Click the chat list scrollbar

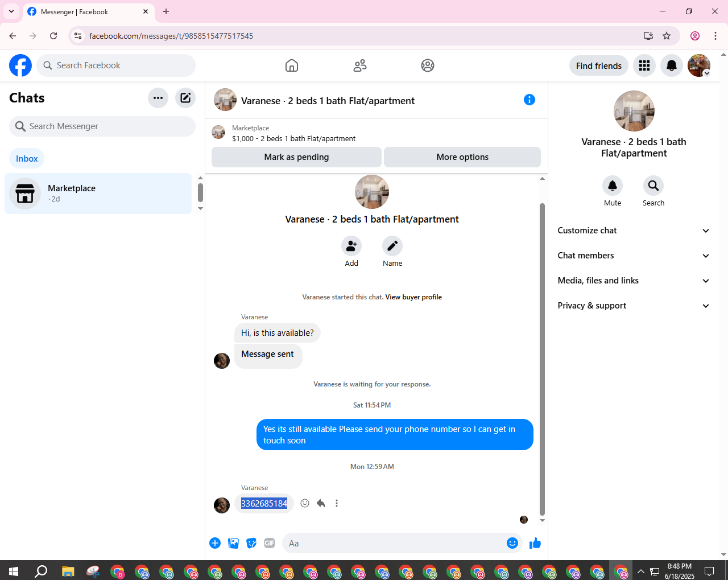coord(200,192)
